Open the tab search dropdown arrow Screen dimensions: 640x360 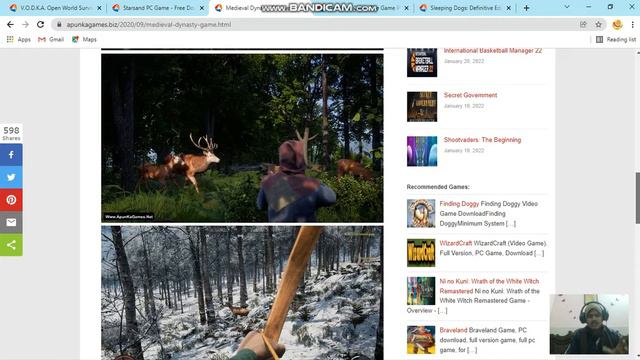(567, 7)
